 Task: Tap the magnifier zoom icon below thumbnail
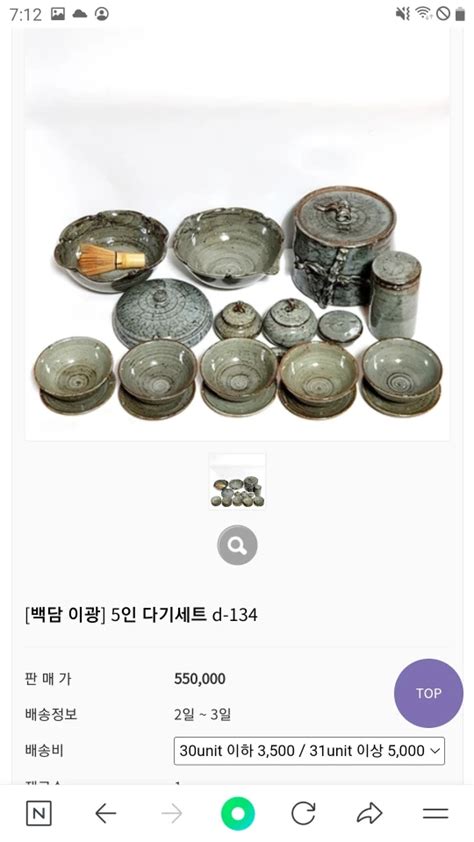[237, 545]
